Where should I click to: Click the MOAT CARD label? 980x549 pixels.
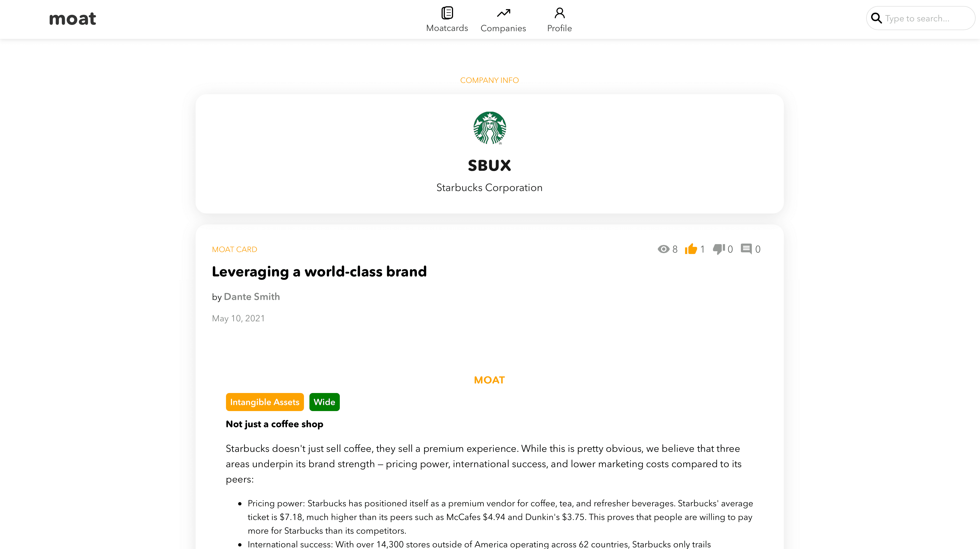coord(234,250)
